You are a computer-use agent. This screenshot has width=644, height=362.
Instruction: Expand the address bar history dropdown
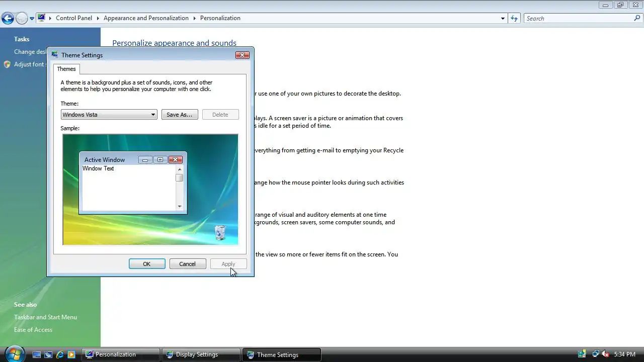point(503,18)
